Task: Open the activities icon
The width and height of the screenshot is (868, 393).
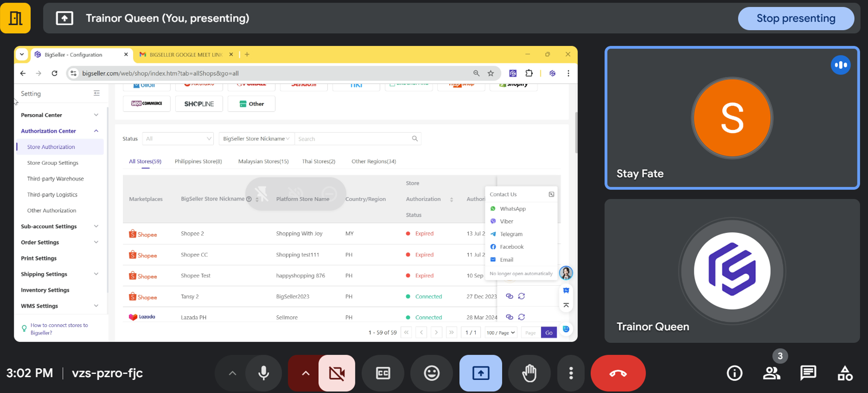Action: pyautogui.click(x=845, y=373)
